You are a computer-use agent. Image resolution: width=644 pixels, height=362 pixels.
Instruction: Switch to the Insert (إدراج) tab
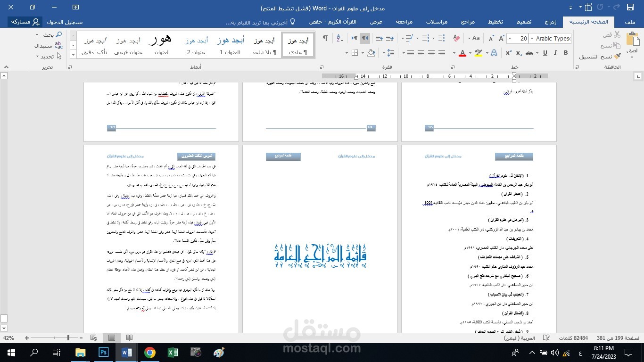[550, 22]
